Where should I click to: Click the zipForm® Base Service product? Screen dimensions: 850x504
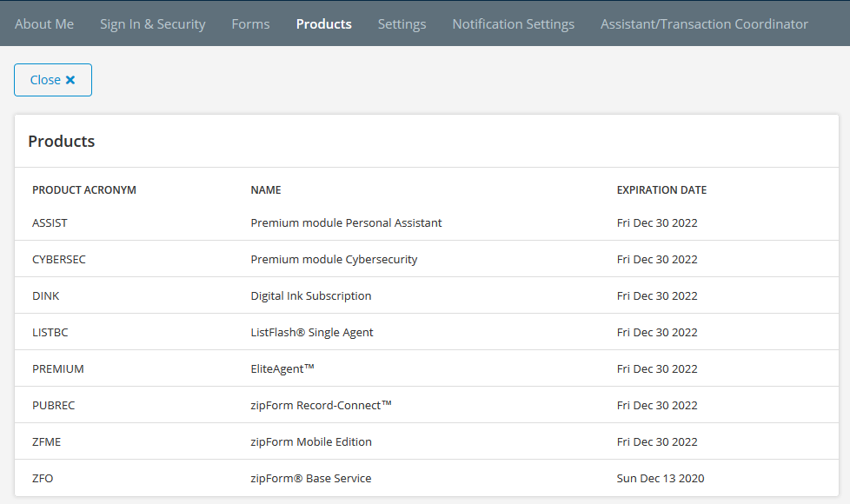(x=310, y=478)
